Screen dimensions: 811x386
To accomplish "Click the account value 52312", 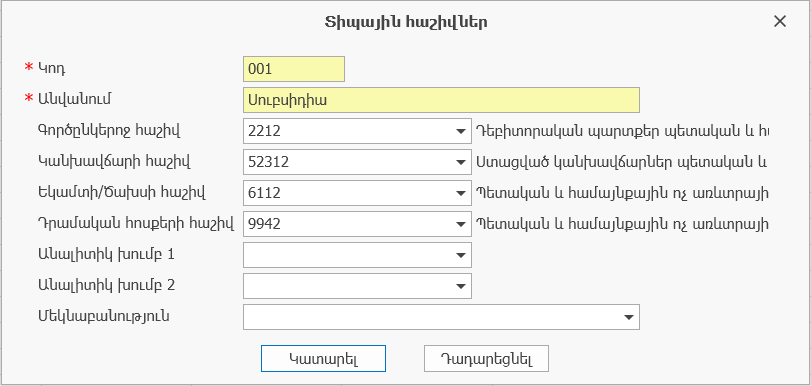I will pos(268,162).
